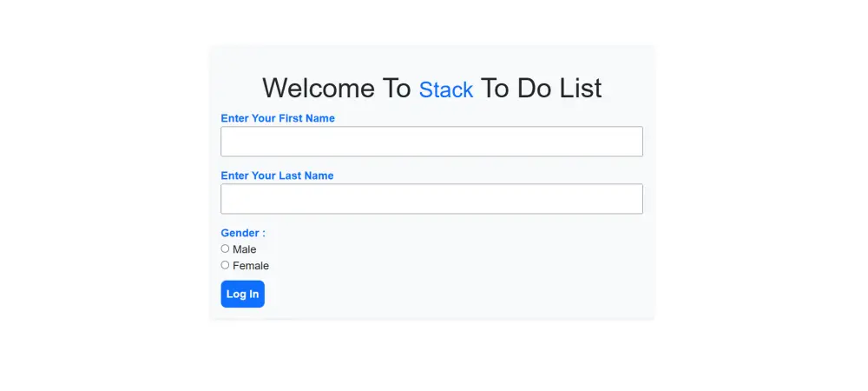Click the First Name text field
The width and height of the screenshot is (868, 391).
(431, 142)
